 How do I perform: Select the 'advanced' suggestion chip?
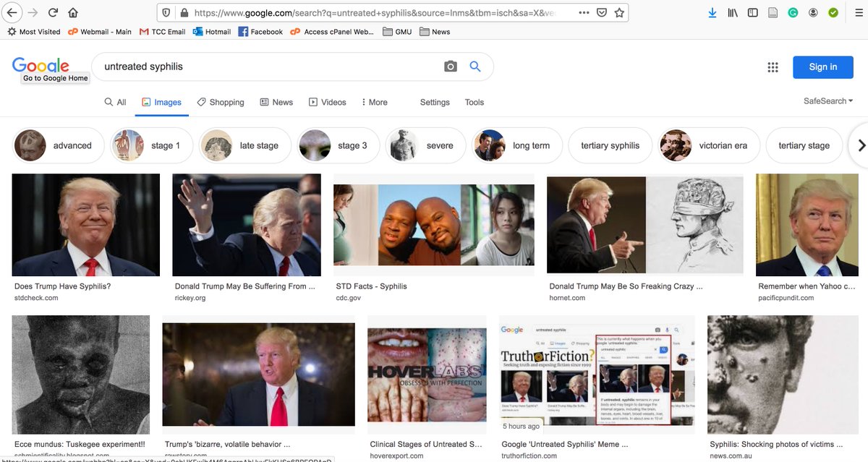[x=57, y=145]
